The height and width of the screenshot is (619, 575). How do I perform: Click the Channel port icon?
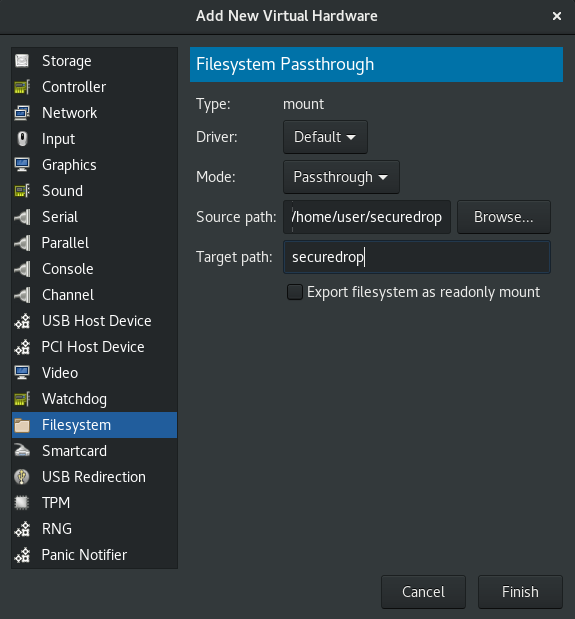pos(22,295)
